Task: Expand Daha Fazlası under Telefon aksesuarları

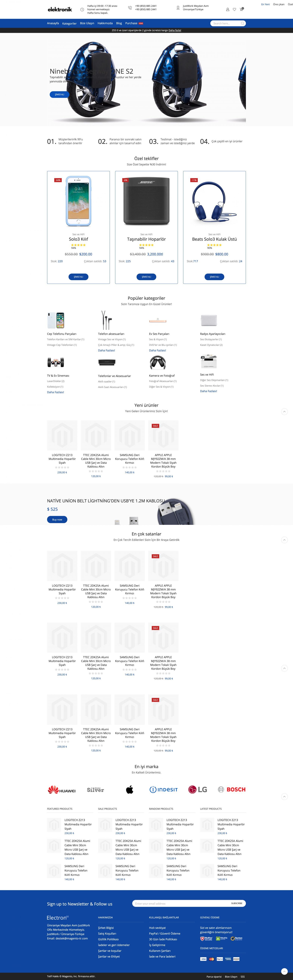Action: tap(106, 350)
